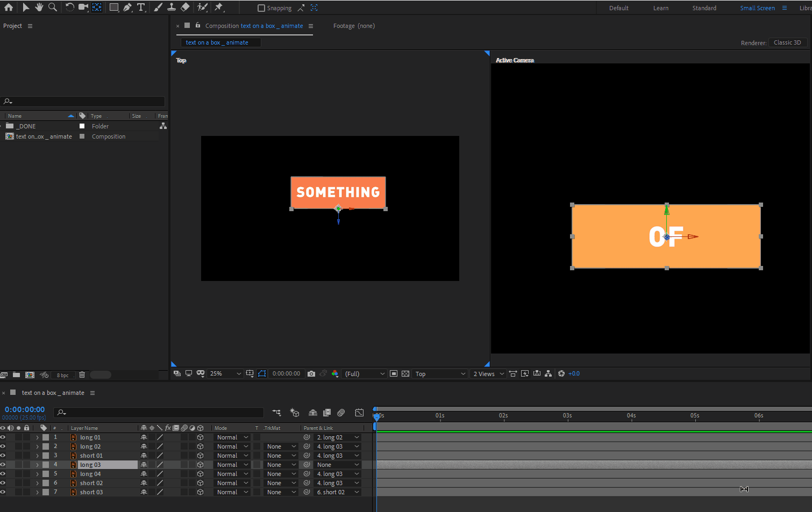Click the Reset Exposure icon
Viewport: 812px width, 512px height.
(x=561, y=374)
